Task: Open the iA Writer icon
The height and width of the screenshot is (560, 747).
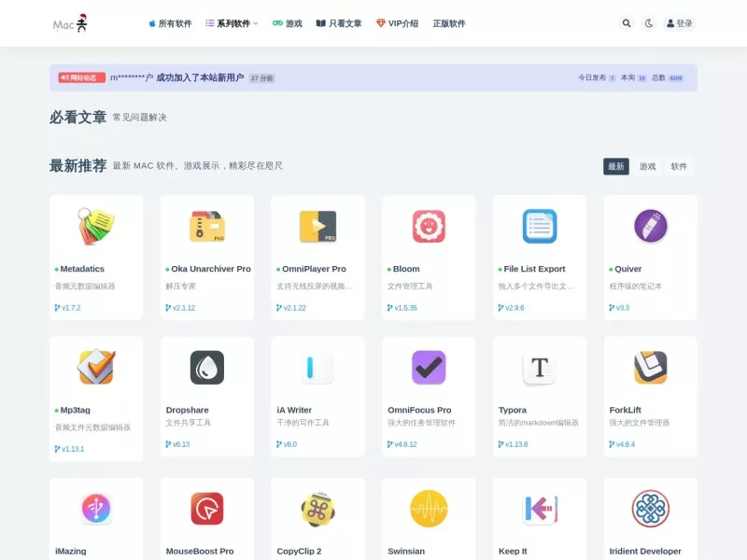Action: pos(317,367)
